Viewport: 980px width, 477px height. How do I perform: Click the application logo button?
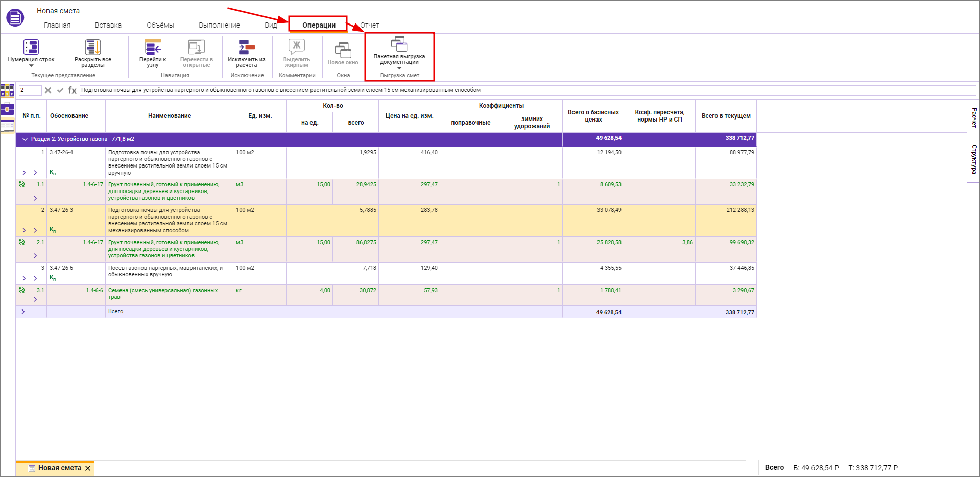click(x=15, y=18)
